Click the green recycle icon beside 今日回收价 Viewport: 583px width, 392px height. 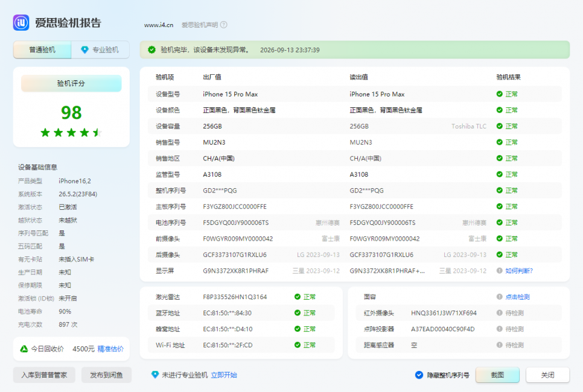(x=24, y=349)
